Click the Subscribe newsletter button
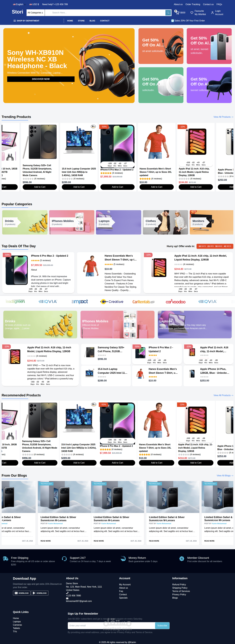 (x=162, y=626)
